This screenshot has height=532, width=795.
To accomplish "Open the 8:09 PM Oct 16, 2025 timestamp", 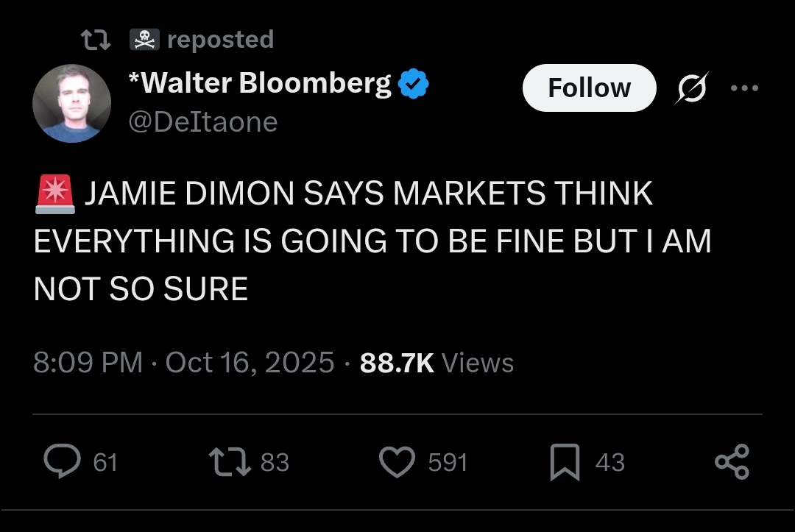I will point(183,363).
